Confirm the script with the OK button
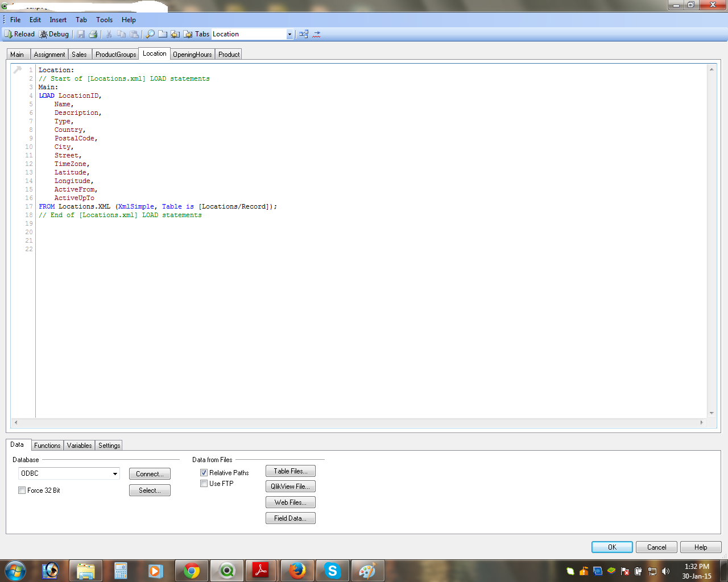The width and height of the screenshot is (728, 582). pos(612,547)
